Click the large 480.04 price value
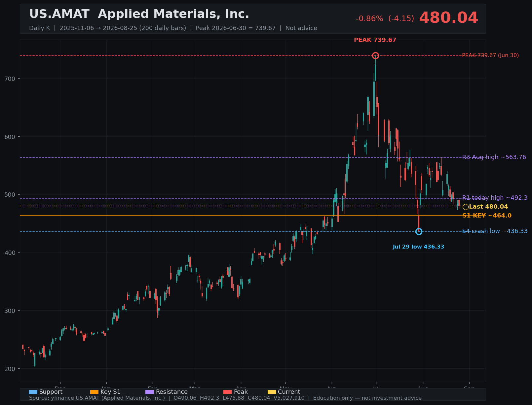Image resolution: width=532 pixels, height=405 pixels. pyautogui.click(x=448, y=18)
